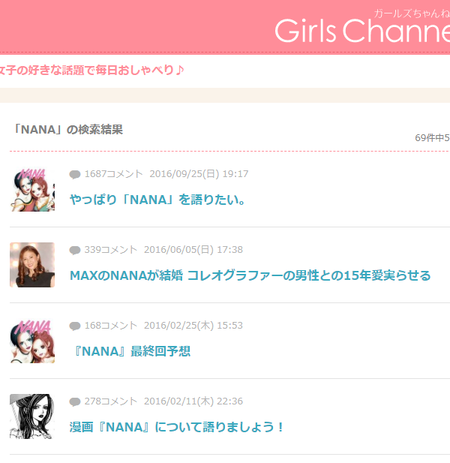Click thumbnail of 1687コメント NANA thread
This screenshot has width=450, height=463.
(32, 189)
